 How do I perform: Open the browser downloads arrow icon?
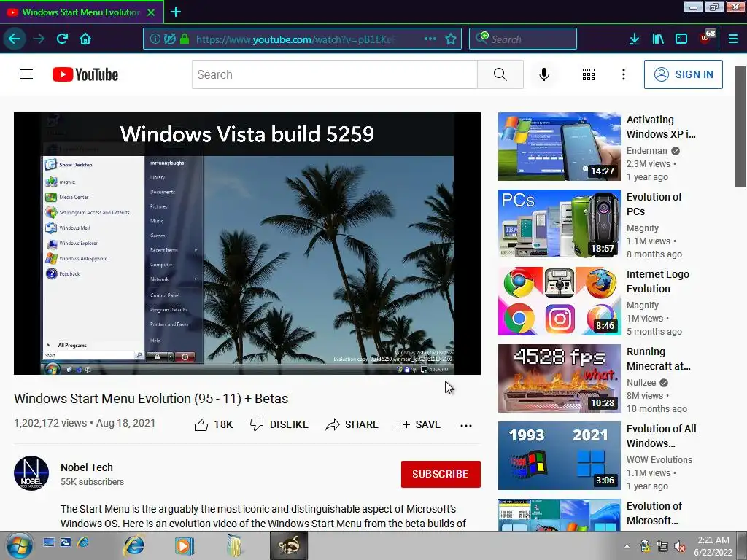pyautogui.click(x=634, y=39)
